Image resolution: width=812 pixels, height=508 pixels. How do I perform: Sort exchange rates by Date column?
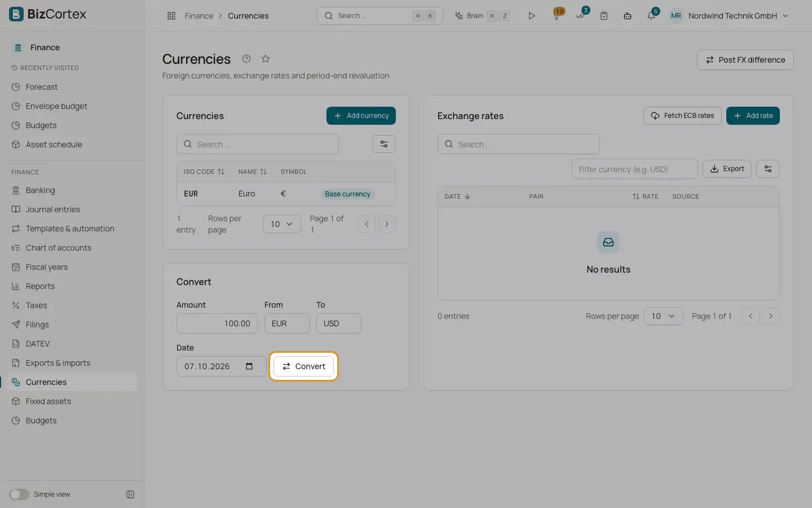(x=457, y=196)
